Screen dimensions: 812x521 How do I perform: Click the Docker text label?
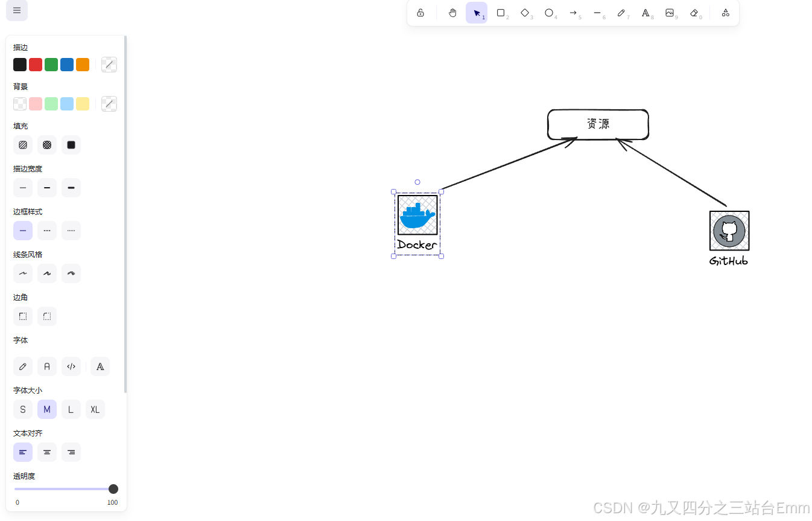(x=417, y=245)
